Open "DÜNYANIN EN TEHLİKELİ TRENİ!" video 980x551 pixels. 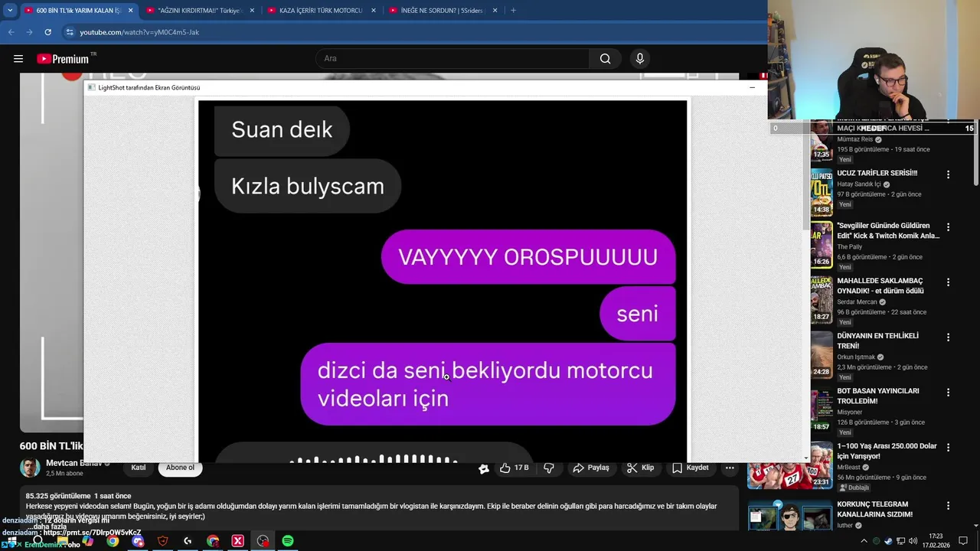(x=877, y=341)
